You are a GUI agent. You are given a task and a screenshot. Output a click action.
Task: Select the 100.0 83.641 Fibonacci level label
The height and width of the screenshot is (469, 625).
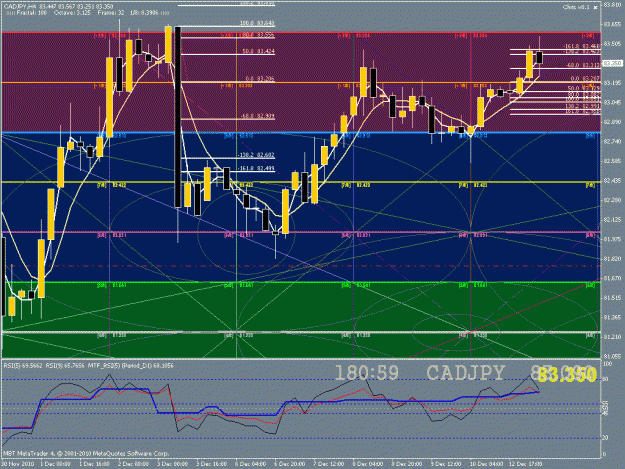257,23
